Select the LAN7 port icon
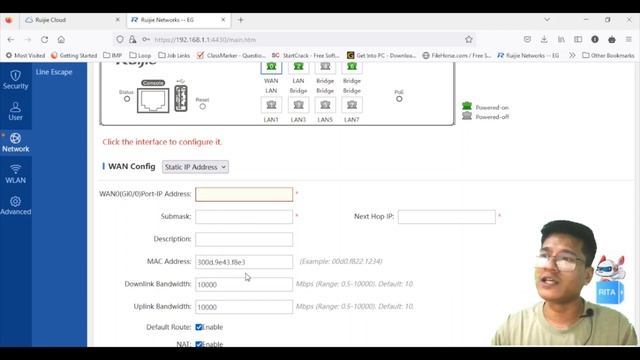This screenshot has width=640, height=360. click(352, 105)
